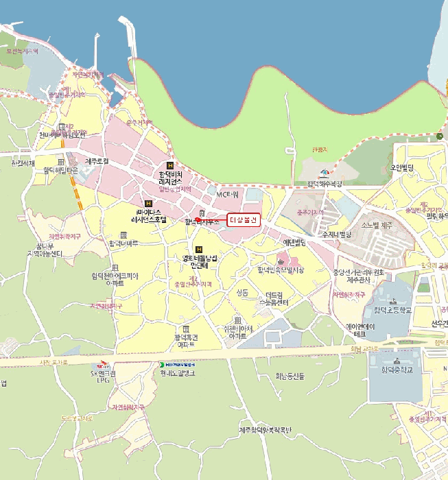Viewport: 448px width, 480px height.
Task: Click the 제주로컬 label
Action: point(97,161)
